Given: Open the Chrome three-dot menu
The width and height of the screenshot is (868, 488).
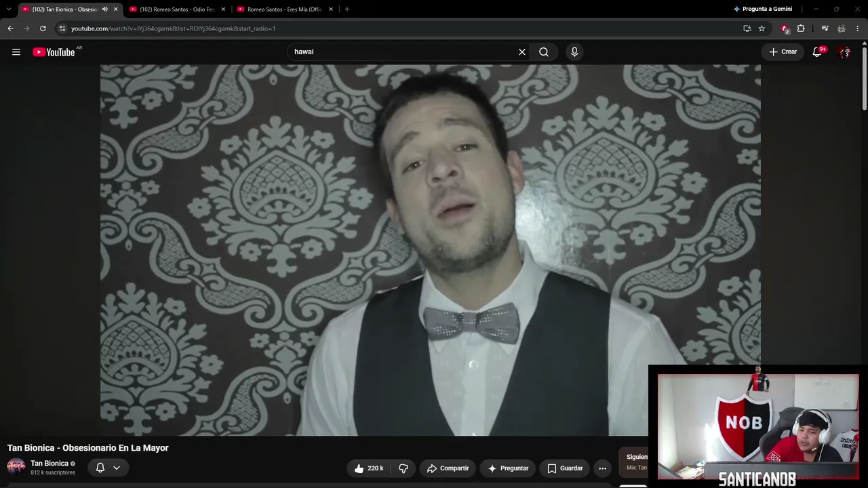Looking at the screenshot, I should pos(858,28).
